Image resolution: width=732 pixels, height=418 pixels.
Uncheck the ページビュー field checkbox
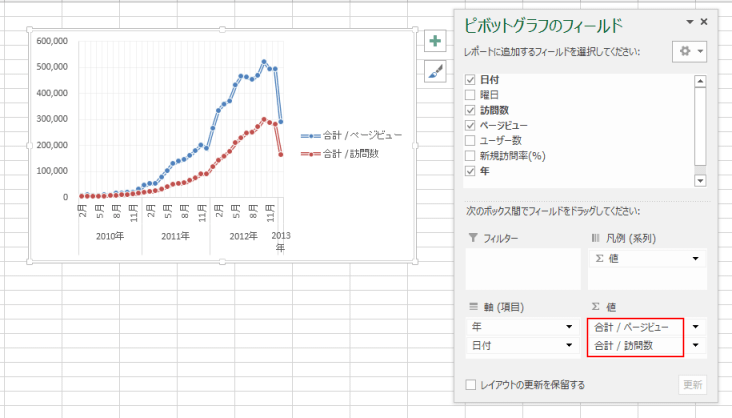tap(470, 125)
